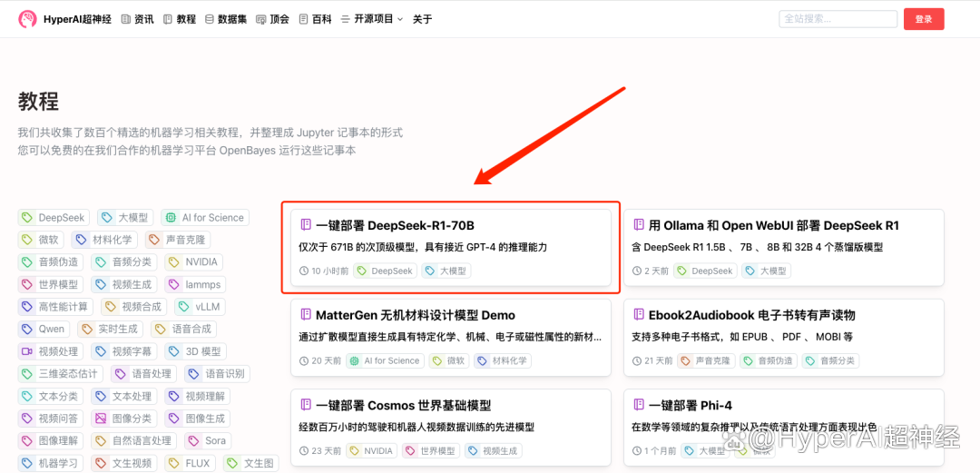980x473 pixels.
Task: Select the 图像生成 tag
Action: pyautogui.click(x=198, y=419)
